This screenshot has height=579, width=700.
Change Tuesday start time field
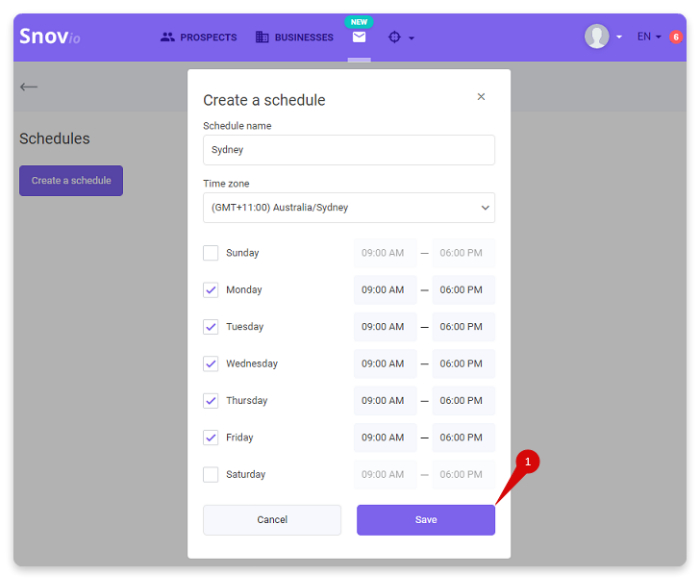click(385, 327)
